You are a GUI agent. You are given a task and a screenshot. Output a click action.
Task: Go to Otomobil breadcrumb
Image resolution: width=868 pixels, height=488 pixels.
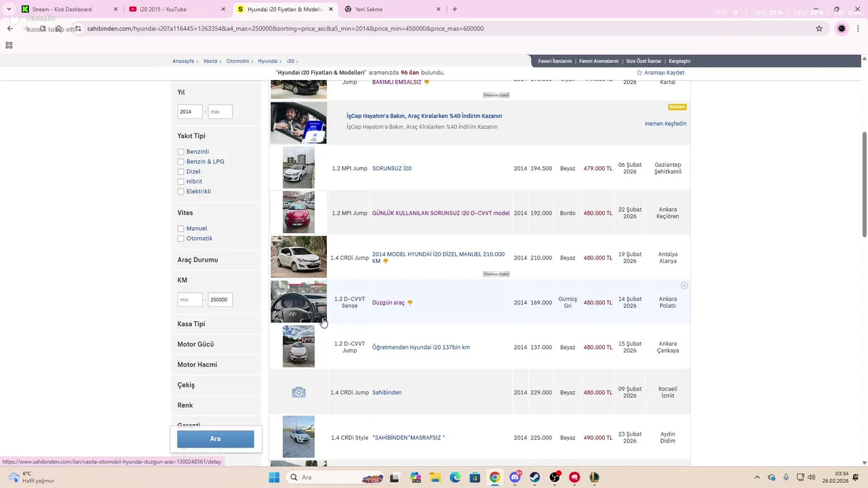pyautogui.click(x=238, y=61)
